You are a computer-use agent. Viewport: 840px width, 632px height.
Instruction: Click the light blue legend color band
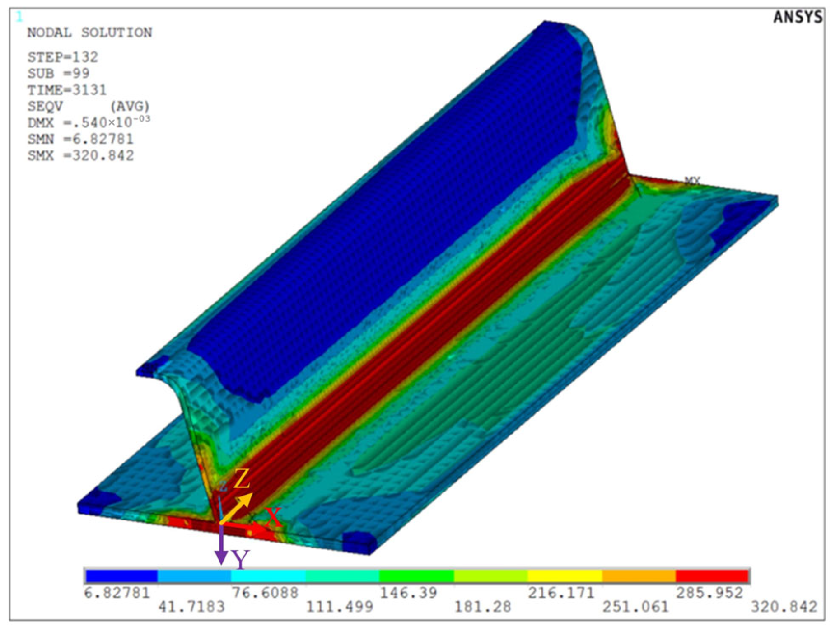194,576
